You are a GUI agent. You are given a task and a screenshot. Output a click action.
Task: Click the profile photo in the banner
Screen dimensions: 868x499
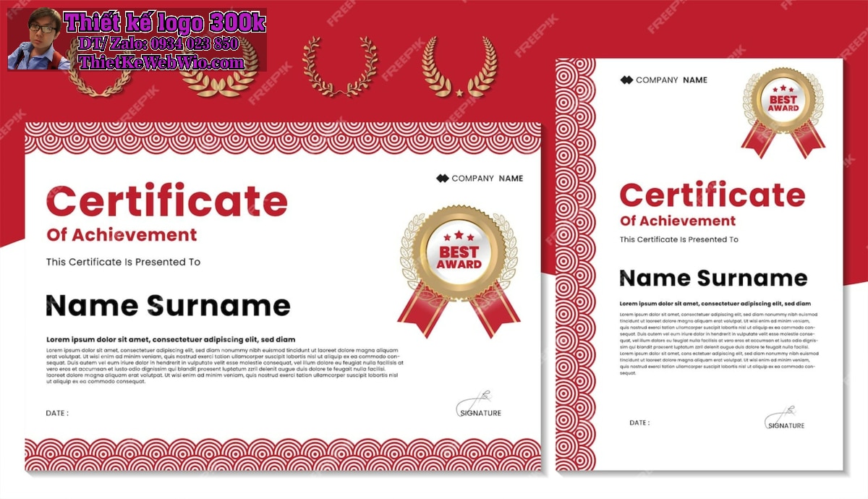tap(38, 40)
